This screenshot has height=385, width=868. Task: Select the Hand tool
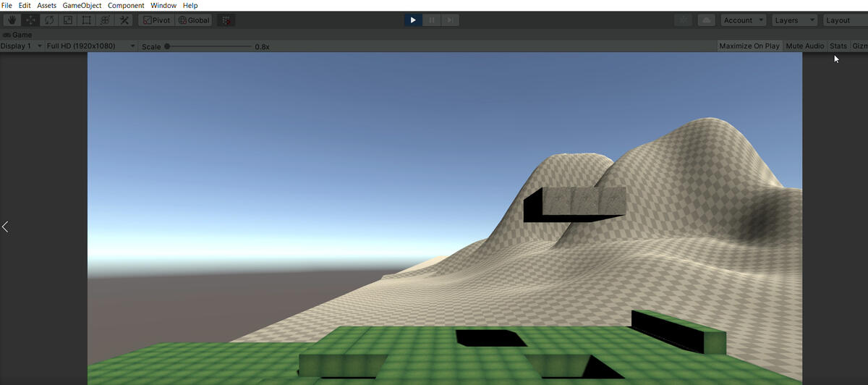(11, 20)
